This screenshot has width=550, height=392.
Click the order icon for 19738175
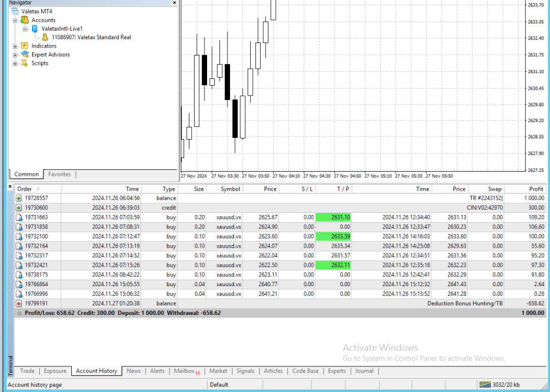tap(19, 274)
